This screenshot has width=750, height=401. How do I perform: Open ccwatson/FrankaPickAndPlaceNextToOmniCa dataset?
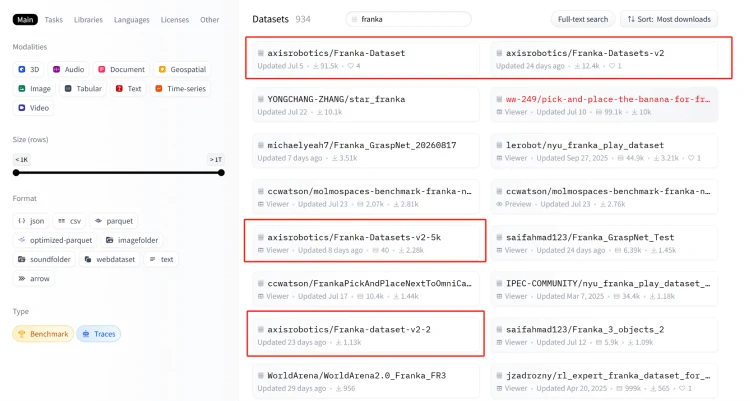point(365,289)
